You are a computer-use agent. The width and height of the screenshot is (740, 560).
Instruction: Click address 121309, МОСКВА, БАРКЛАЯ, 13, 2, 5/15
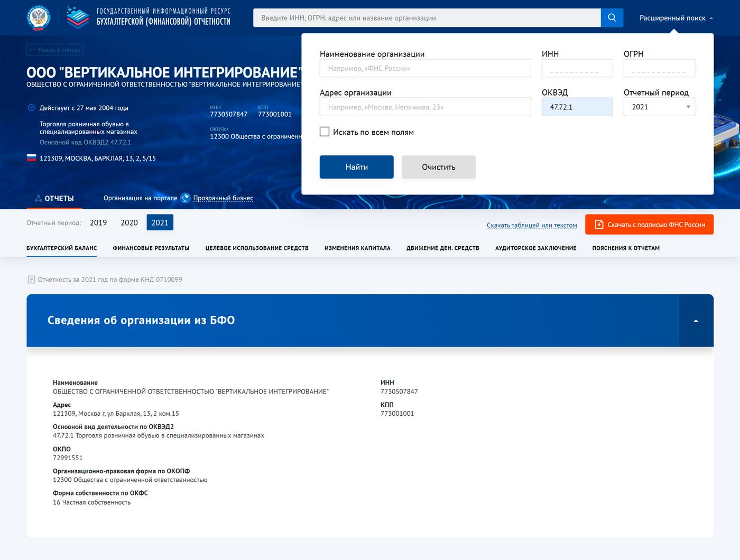point(98,158)
